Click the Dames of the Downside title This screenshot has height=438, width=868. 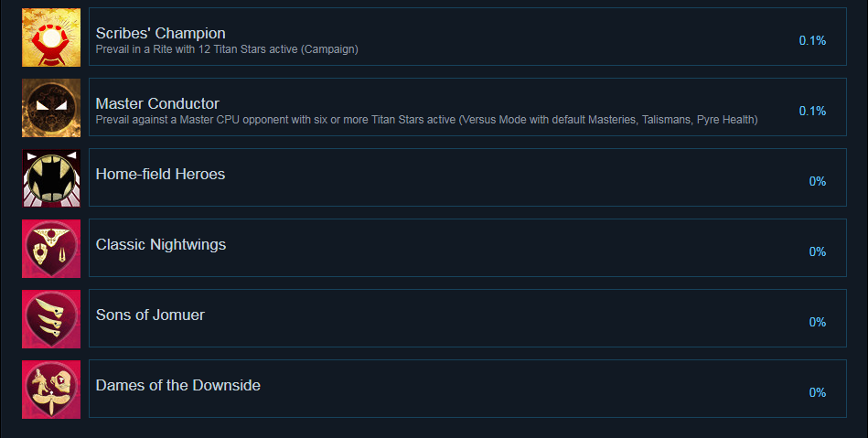pos(178,385)
